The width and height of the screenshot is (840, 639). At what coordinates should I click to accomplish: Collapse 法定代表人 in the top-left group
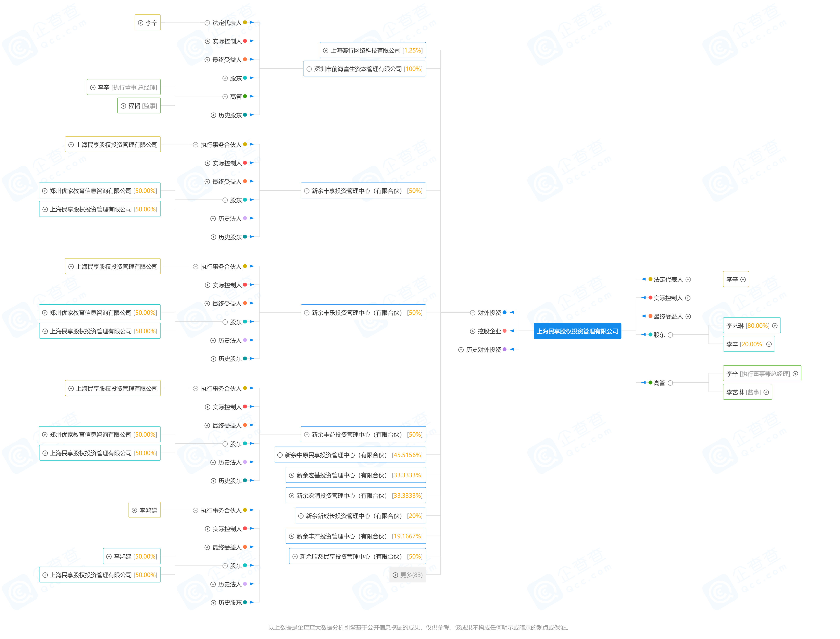(x=207, y=23)
